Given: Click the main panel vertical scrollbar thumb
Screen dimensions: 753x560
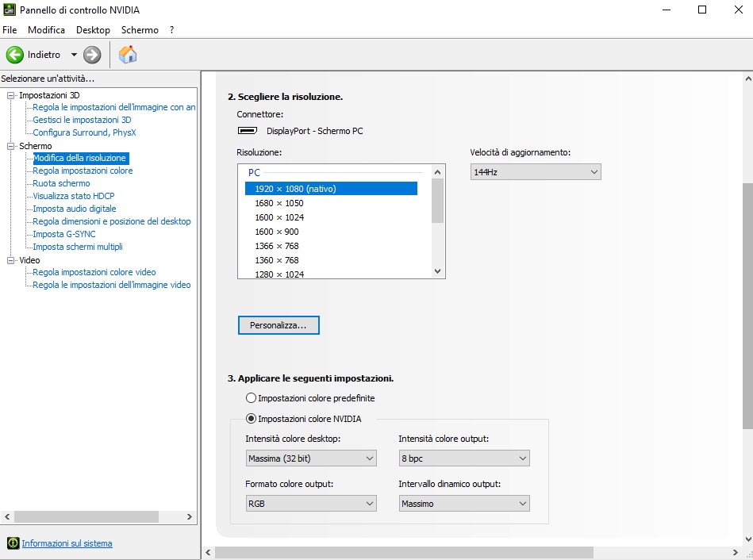Looking at the screenshot, I should [x=747, y=306].
